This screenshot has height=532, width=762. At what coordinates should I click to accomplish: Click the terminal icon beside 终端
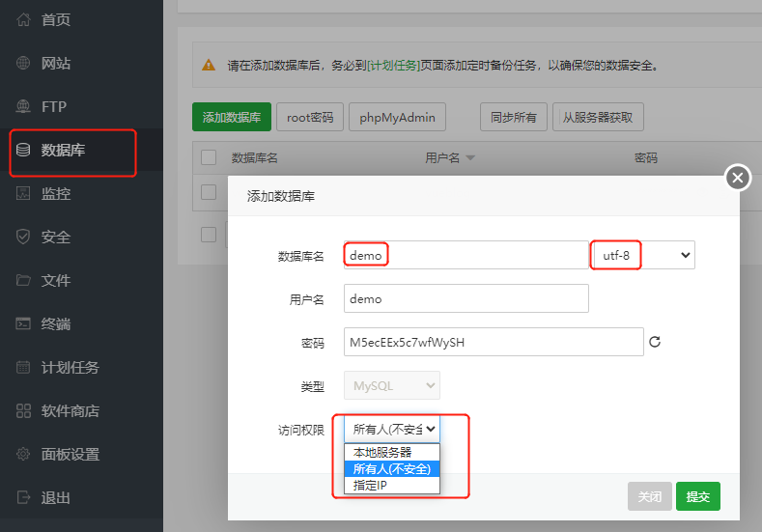tap(23, 323)
